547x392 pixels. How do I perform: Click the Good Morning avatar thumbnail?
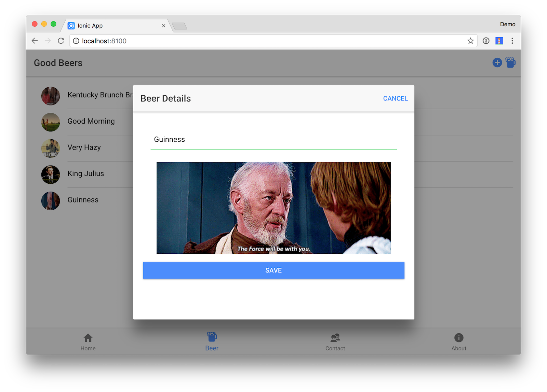pyautogui.click(x=51, y=122)
